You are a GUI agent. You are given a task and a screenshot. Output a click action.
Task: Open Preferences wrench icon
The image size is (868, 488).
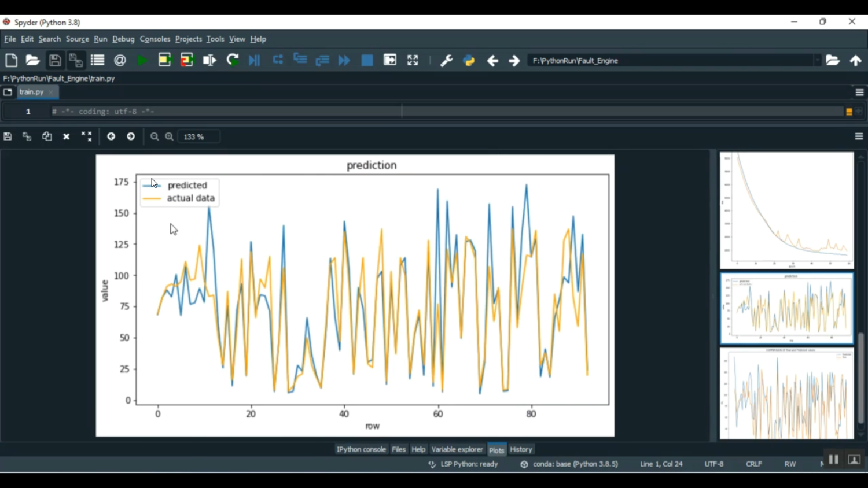[446, 61]
